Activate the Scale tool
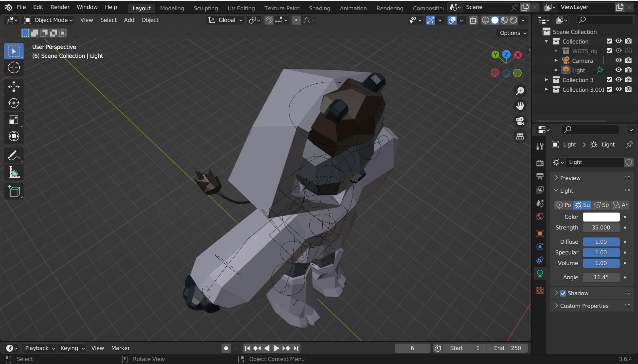Screen dimensions: 638x364 [14, 120]
